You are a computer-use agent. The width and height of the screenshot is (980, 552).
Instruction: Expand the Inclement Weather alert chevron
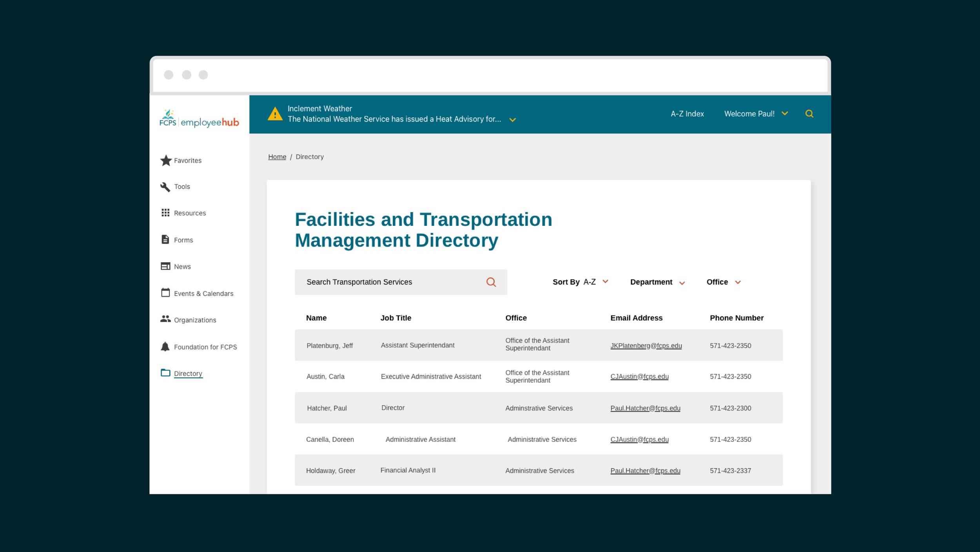coord(512,120)
